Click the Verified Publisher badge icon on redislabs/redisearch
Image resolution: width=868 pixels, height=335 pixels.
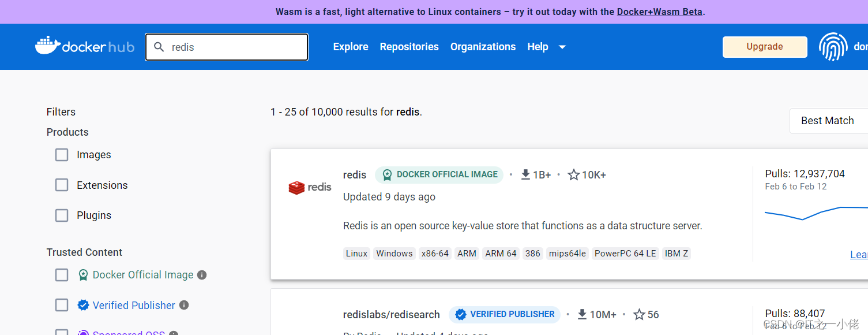point(460,314)
